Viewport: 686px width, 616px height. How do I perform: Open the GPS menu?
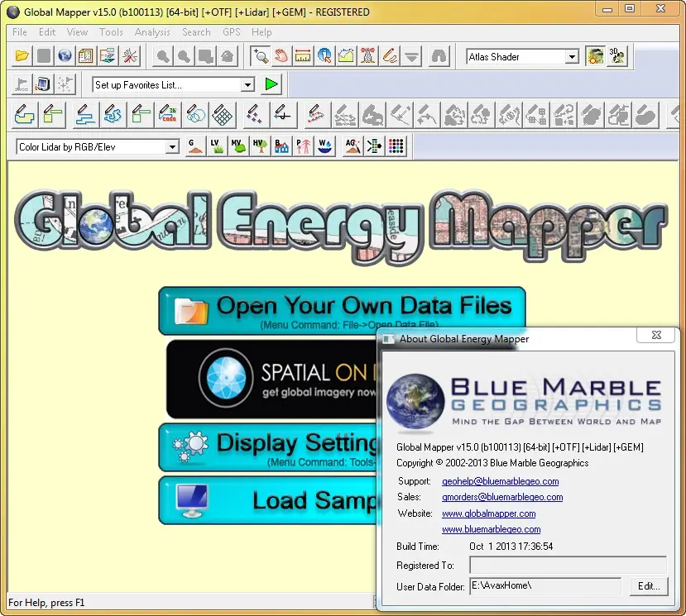[232, 32]
